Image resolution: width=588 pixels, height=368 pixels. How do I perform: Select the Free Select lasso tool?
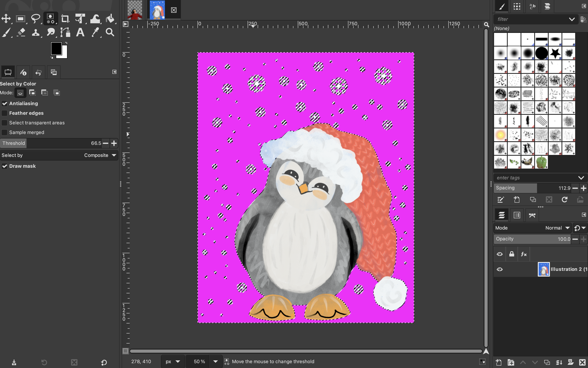pyautogui.click(x=36, y=18)
